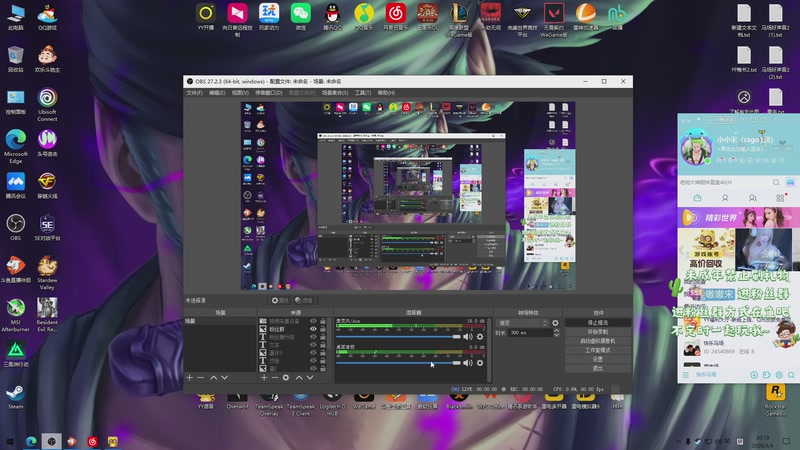The image size is (800, 450).
Task: Open the Help(H) menu in OBS
Action: click(x=386, y=93)
